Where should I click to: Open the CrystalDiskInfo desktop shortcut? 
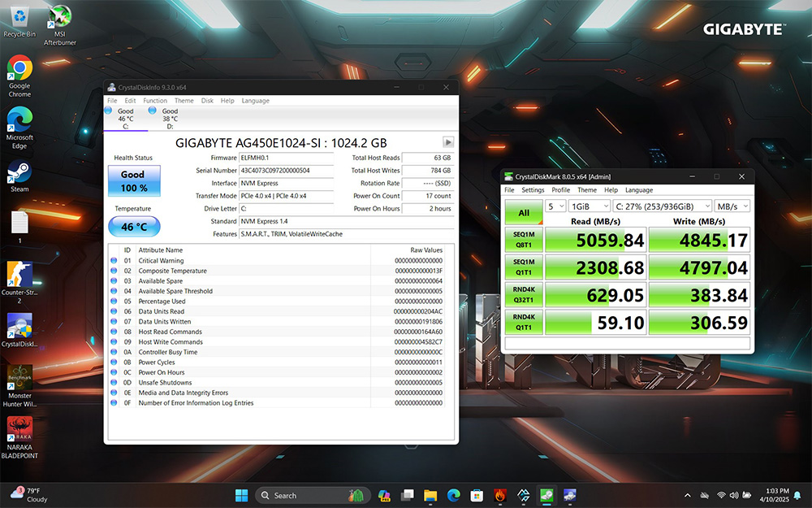tap(19, 330)
